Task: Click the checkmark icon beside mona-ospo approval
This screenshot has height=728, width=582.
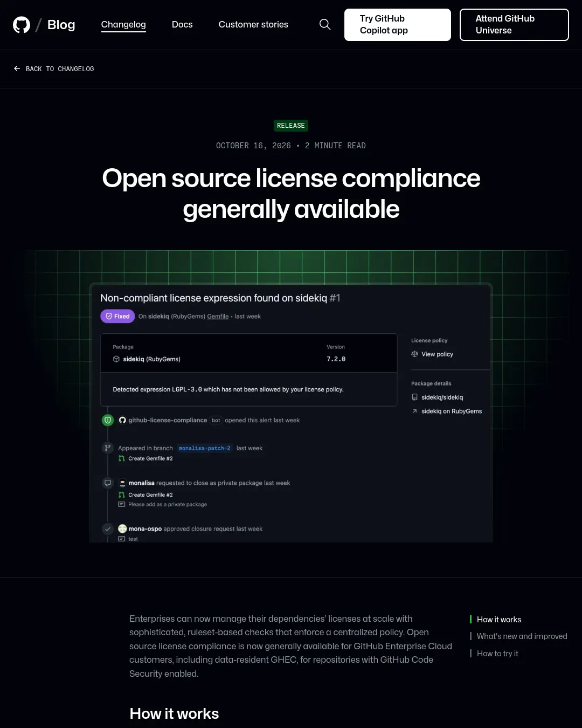Action: tap(108, 529)
